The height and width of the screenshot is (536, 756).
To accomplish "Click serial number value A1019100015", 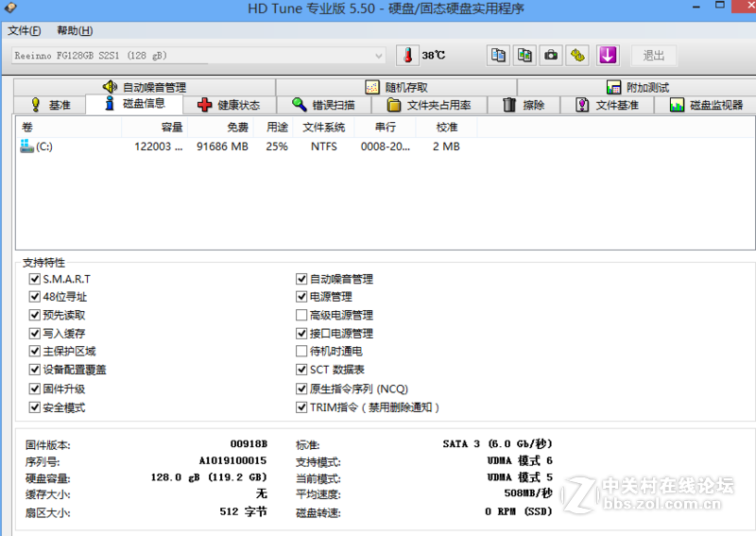I will (x=232, y=460).
